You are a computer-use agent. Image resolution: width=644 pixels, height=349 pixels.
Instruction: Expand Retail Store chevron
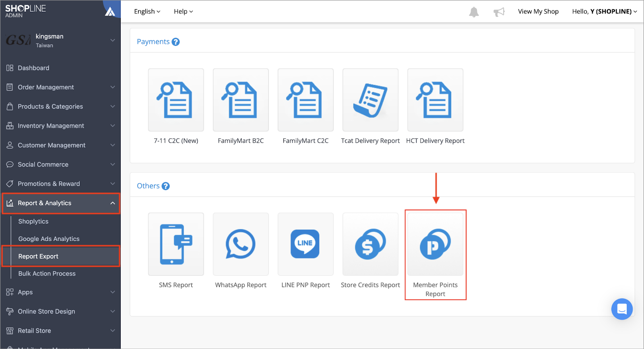pyautogui.click(x=113, y=331)
